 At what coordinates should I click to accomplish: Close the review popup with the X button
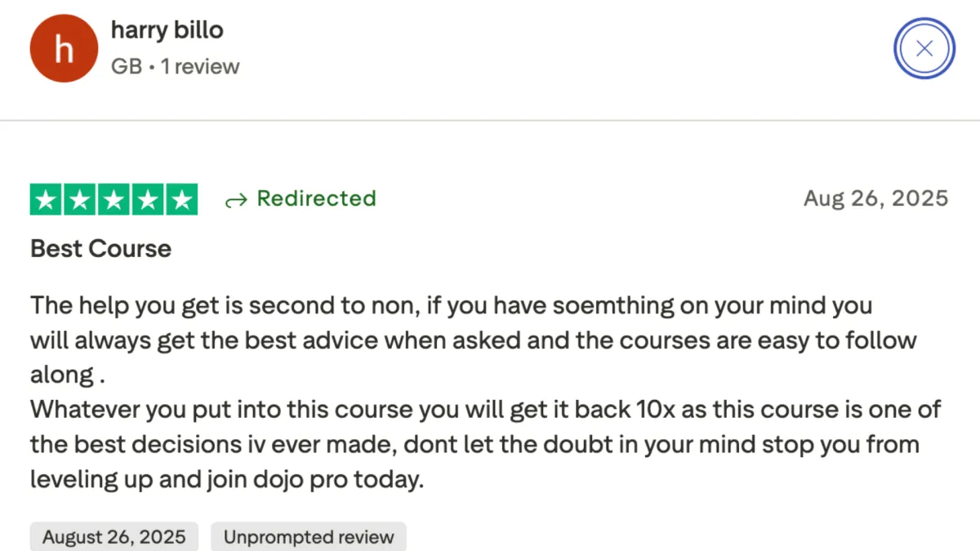pyautogui.click(x=924, y=48)
